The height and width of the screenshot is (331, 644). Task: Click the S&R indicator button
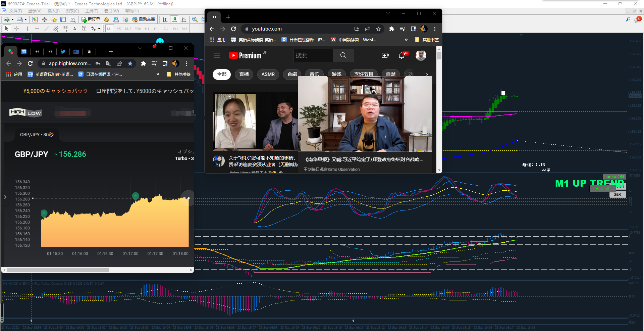point(618,195)
